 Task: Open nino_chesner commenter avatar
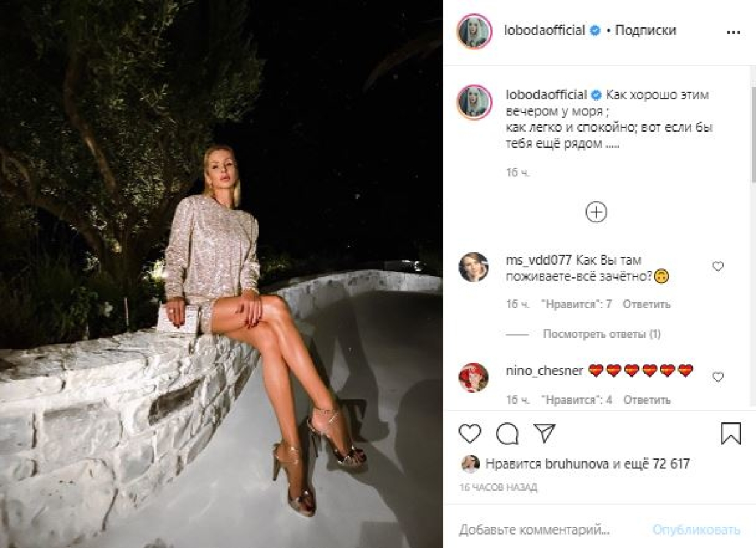point(473,377)
